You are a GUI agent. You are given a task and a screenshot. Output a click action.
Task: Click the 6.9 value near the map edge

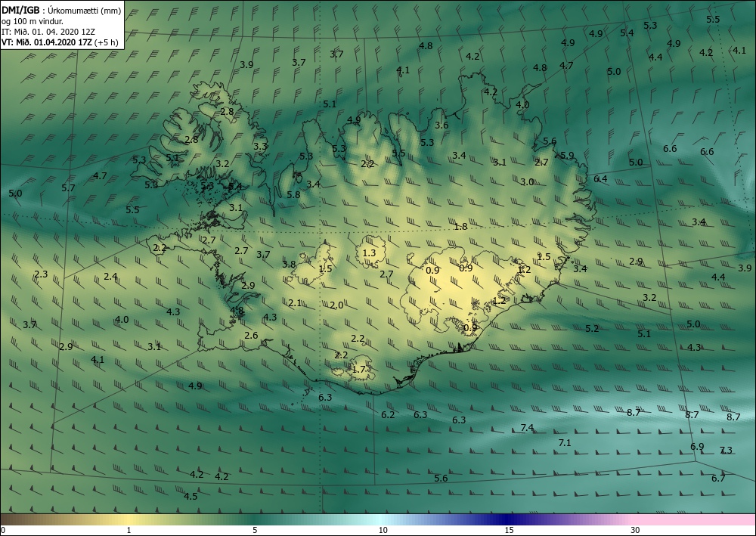697,446
